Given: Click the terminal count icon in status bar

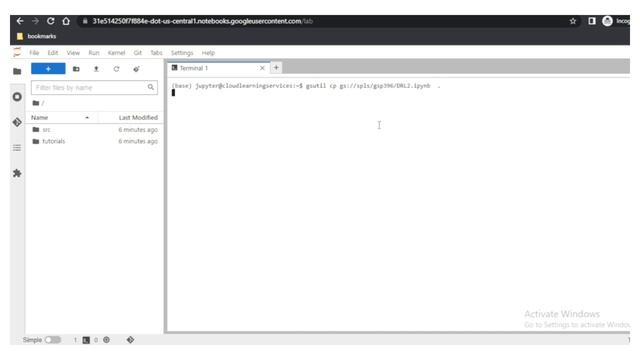Looking at the screenshot, I should tap(86, 340).
